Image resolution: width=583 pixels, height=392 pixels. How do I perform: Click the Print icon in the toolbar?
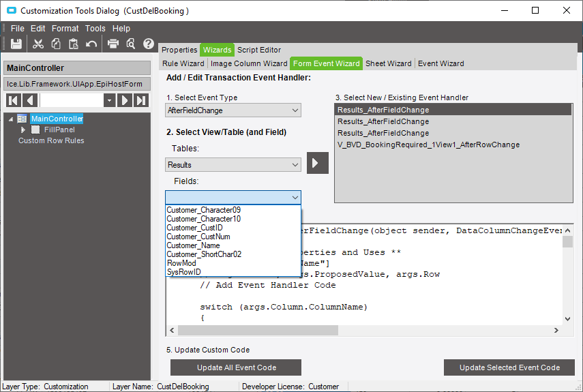click(113, 44)
